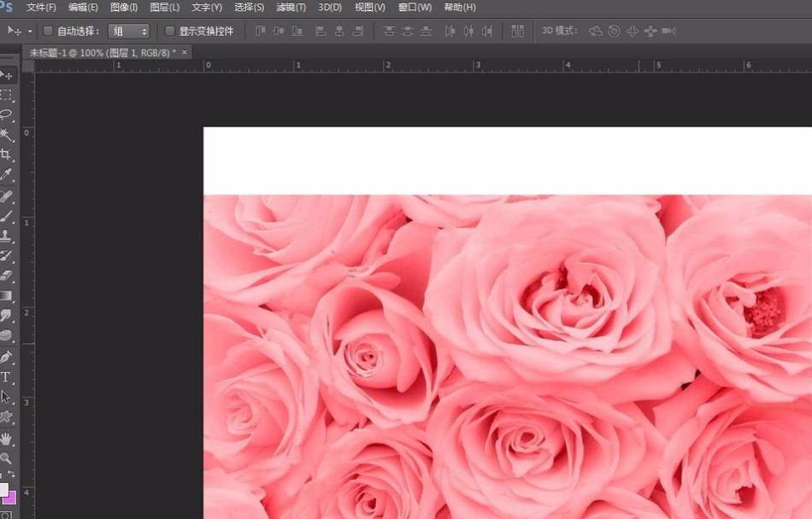Open the 编辑(E) menu
Image resolution: width=812 pixels, height=519 pixels.
(83, 7)
